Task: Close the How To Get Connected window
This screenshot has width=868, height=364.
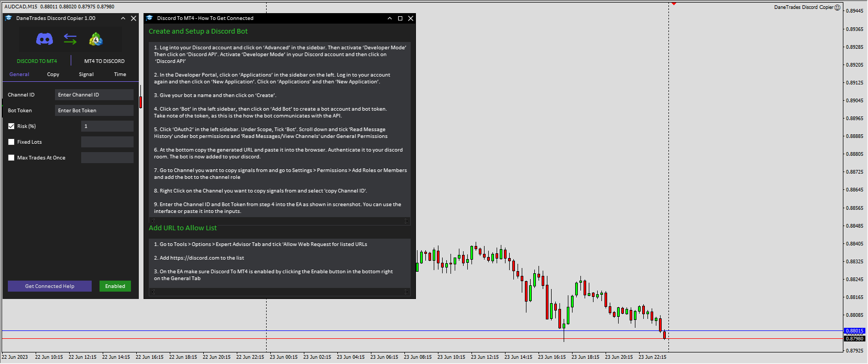Action: (411, 18)
